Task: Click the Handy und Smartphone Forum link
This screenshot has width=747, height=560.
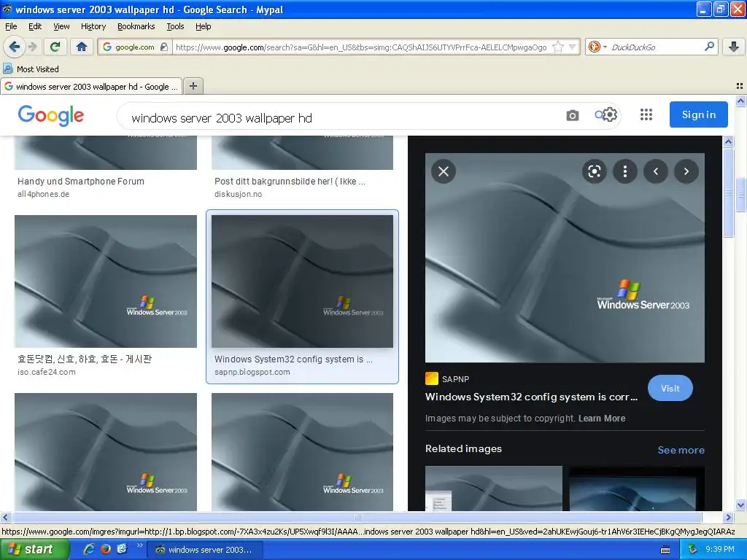Action: pos(80,181)
